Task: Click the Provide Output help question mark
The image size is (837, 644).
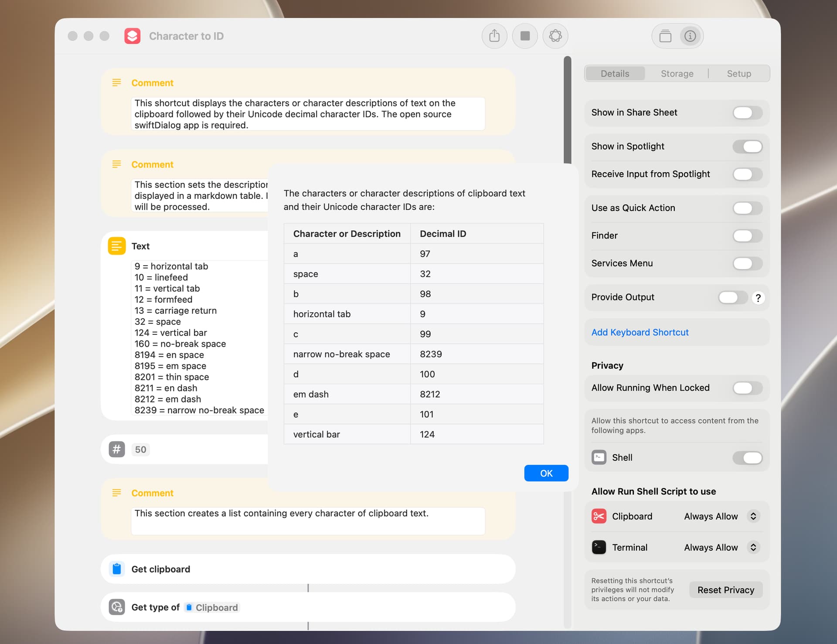Action: [x=758, y=298]
